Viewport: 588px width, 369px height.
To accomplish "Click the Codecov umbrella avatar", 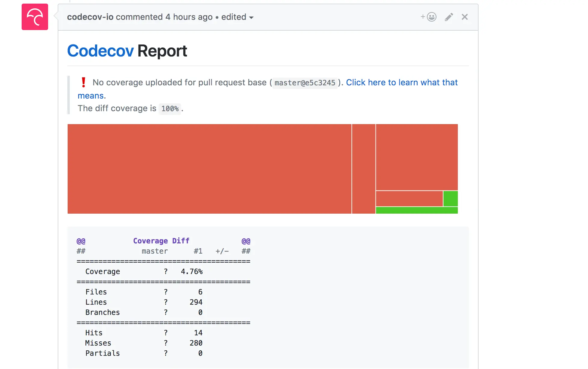I will 35,17.
